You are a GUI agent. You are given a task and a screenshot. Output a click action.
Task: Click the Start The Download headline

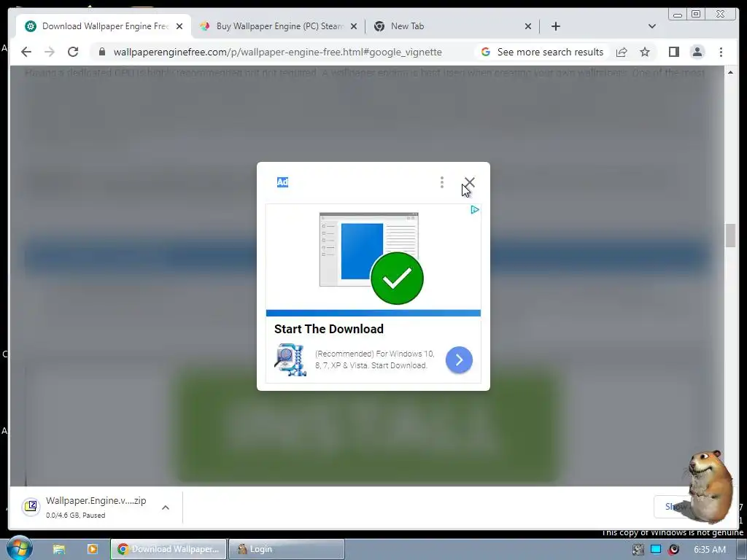329,329
